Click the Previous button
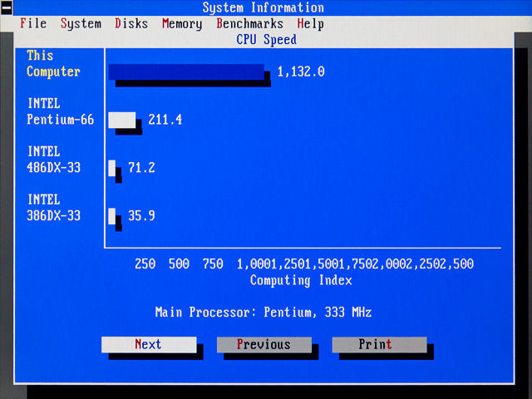Viewport: 532px width, 399px height. coord(264,344)
